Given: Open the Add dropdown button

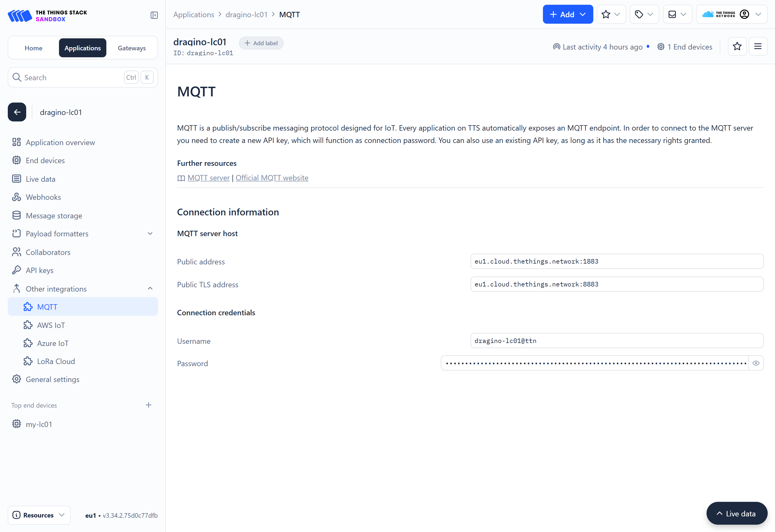Looking at the screenshot, I should click(568, 14).
